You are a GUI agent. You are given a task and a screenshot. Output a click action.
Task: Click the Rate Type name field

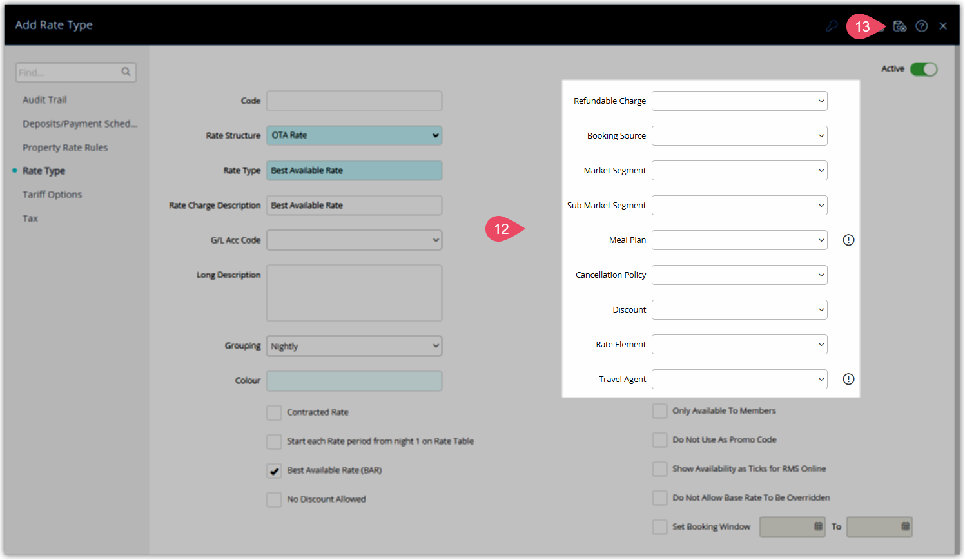tap(354, 170)
